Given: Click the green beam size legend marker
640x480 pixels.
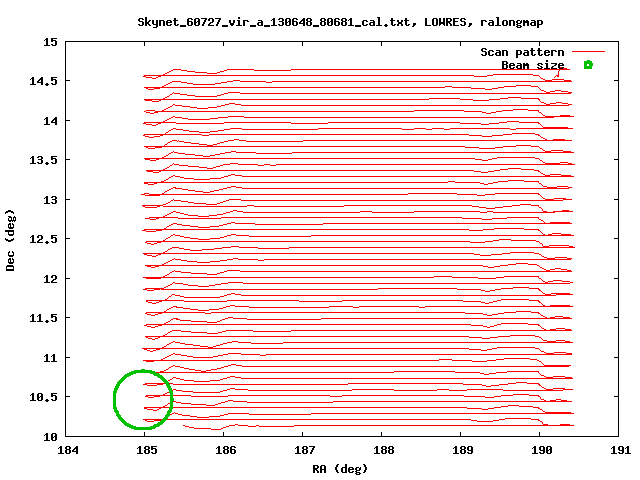Looking at the screenshot, I should coord(588,64).
